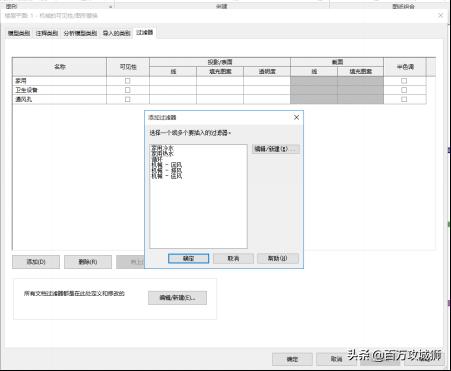This screenshot has height=371, width=451.
Task: Click 取消 at bottom of visibility dialog
Action: 336,359
